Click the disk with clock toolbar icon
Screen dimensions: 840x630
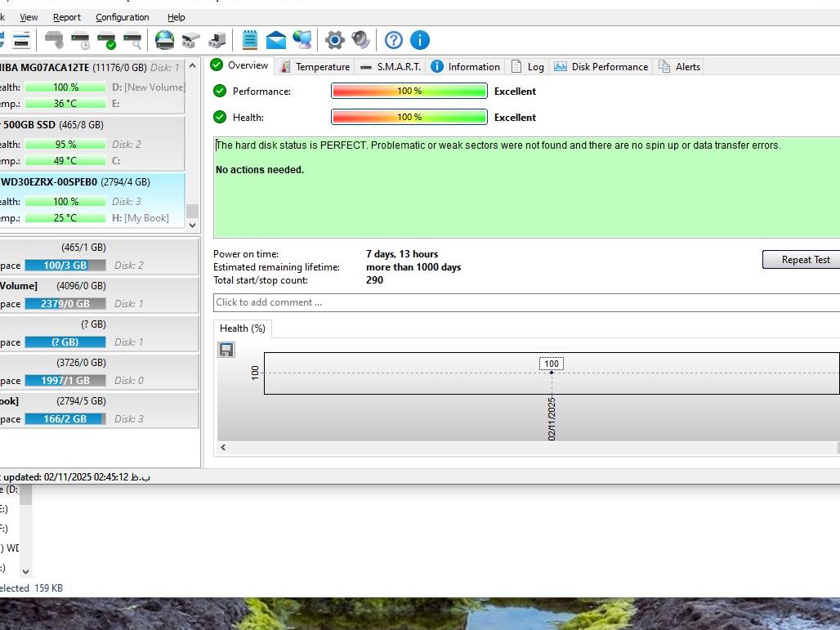pos(80,40)
